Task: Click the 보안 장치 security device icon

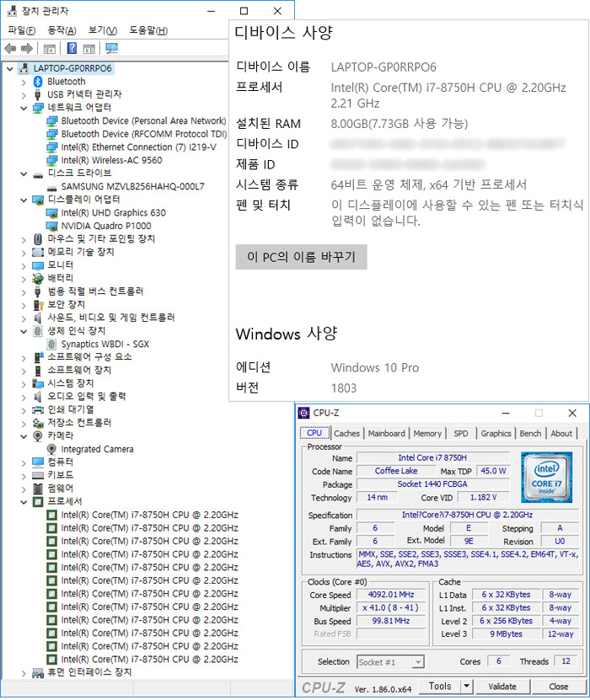Action: pyautogui.click(x=38, y=305)
